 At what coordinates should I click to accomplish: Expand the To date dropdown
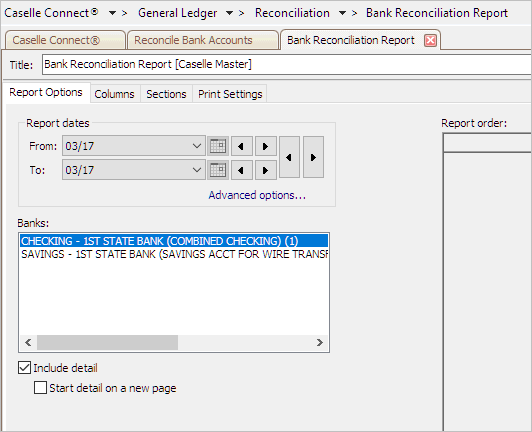point(196,170)
